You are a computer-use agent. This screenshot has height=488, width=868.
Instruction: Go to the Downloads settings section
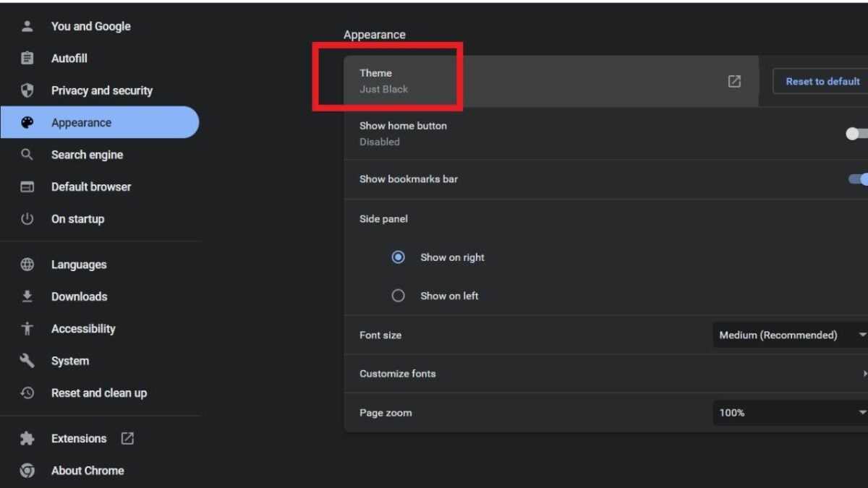pos(79,296)
